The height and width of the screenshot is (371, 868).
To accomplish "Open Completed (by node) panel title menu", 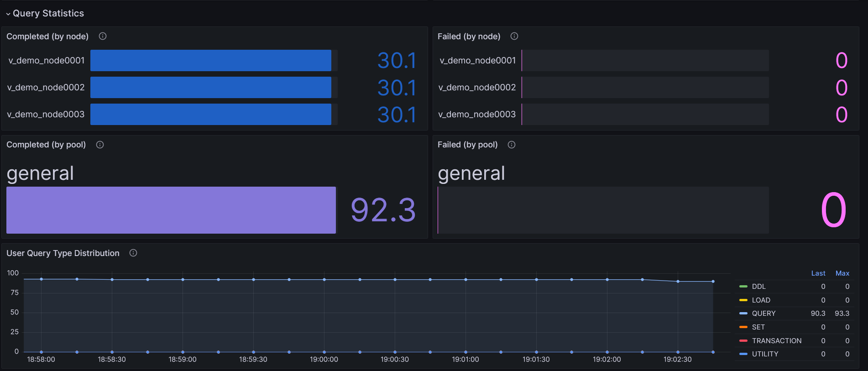I will coord(47,37).
